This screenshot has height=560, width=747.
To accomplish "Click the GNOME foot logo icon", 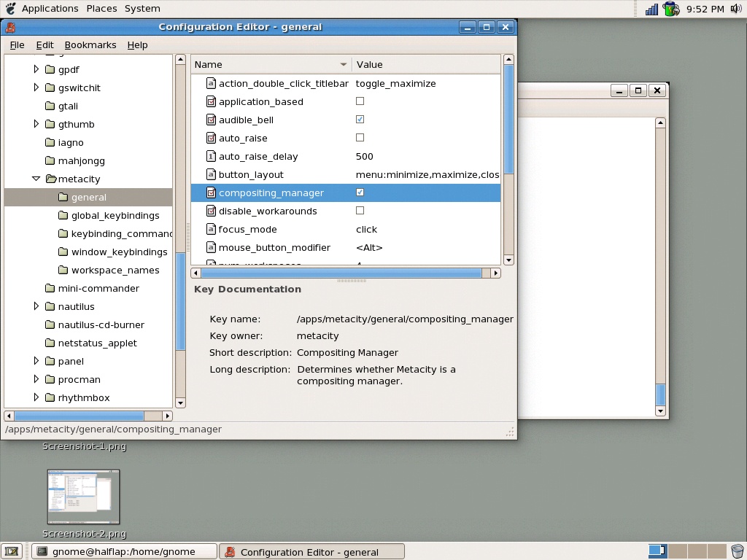I will pyautogui.click(x=10, y=8).
